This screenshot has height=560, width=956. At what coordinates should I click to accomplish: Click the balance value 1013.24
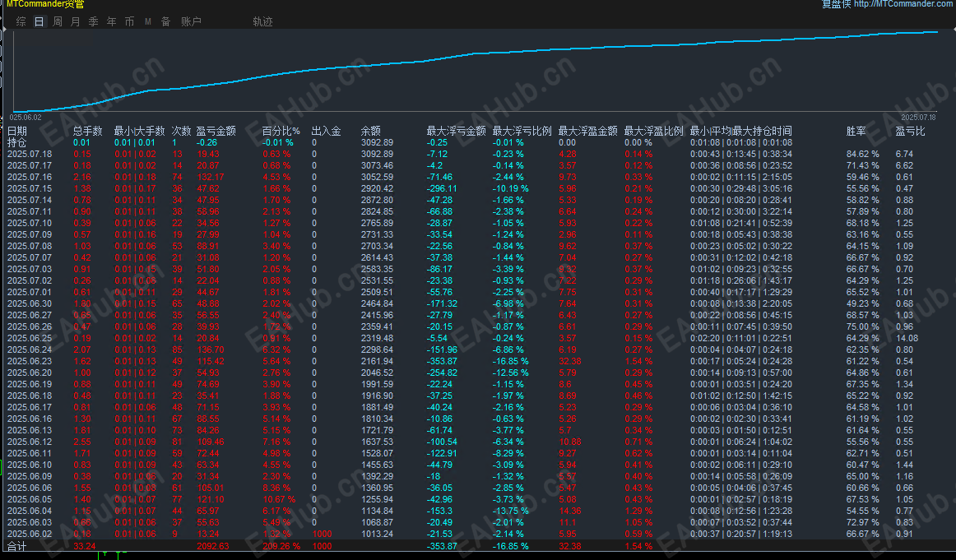377,534
